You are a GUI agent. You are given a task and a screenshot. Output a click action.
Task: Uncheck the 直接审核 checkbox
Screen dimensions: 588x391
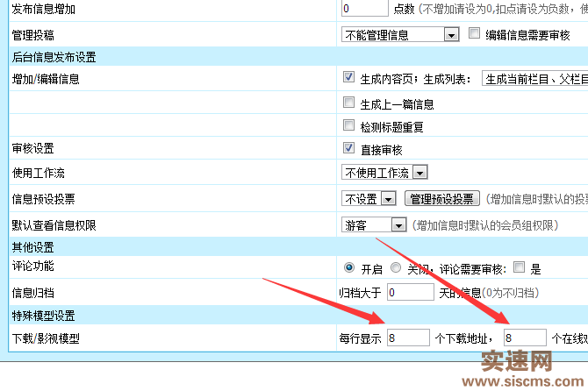[348, 148]
